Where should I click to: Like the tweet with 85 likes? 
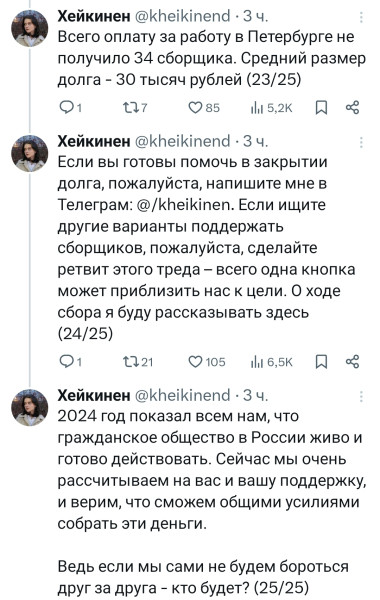[x=204, y=108]
